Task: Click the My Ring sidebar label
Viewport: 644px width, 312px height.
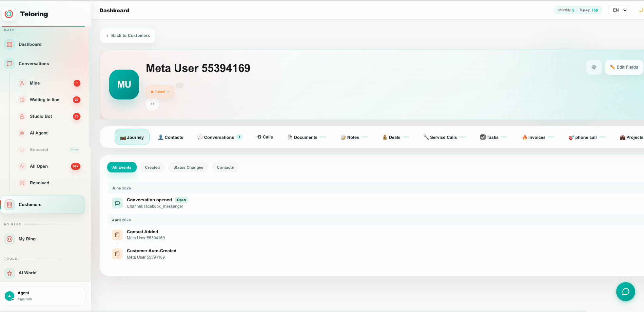Action: tap(27, 239)
